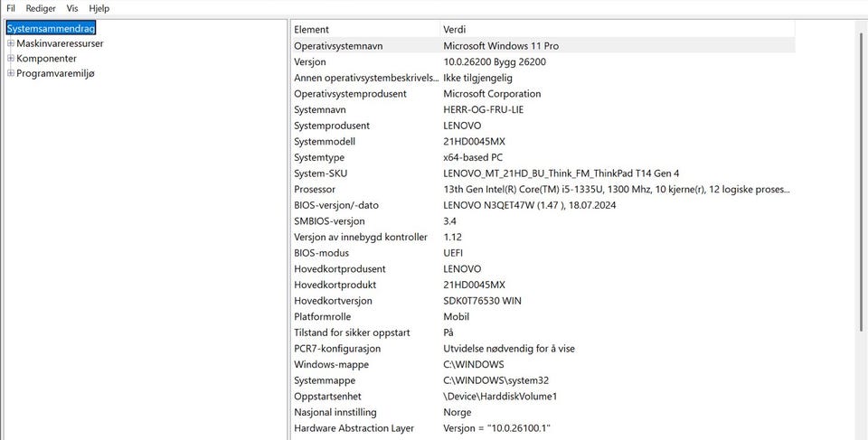Select the Windows-mappe row

coord(543,365)
